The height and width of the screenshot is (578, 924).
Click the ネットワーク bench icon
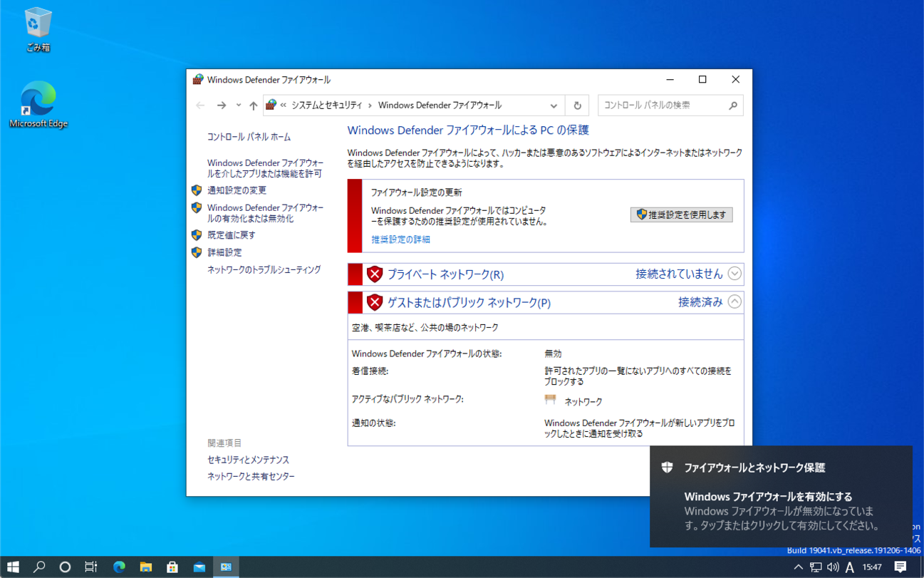click(551, 401)
